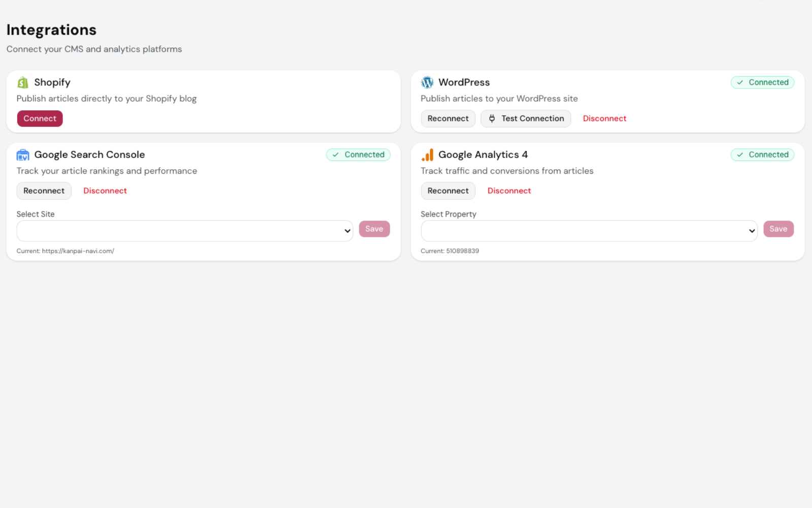This screenshot has height=508, width=812.
Task: Disconnect Google Search Console
Action: [x=105, y=190]
